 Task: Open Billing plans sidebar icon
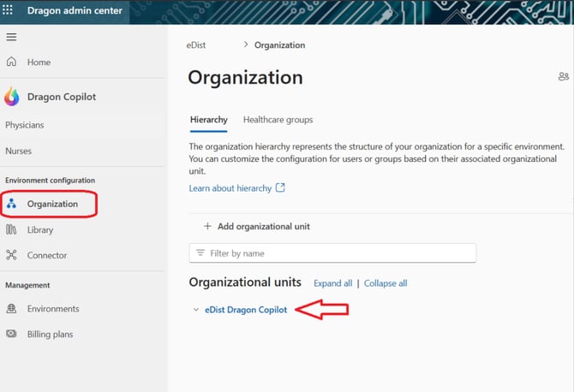(11, 335)
